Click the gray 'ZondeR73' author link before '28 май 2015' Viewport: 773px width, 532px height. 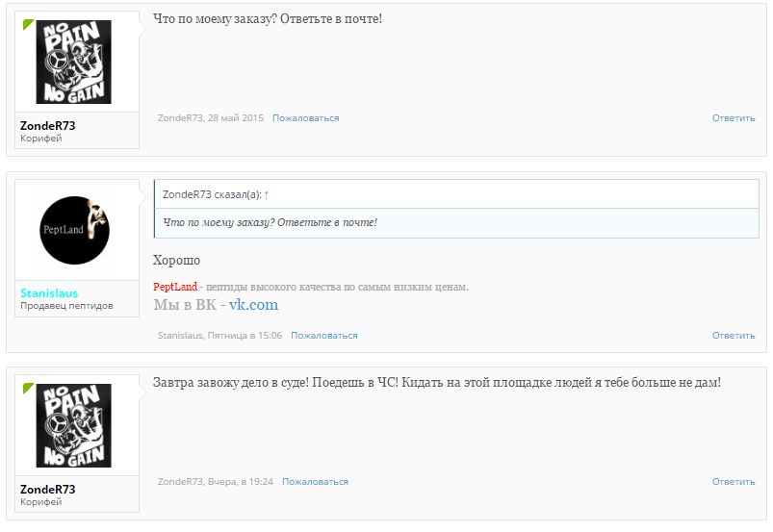click(180, 118)
